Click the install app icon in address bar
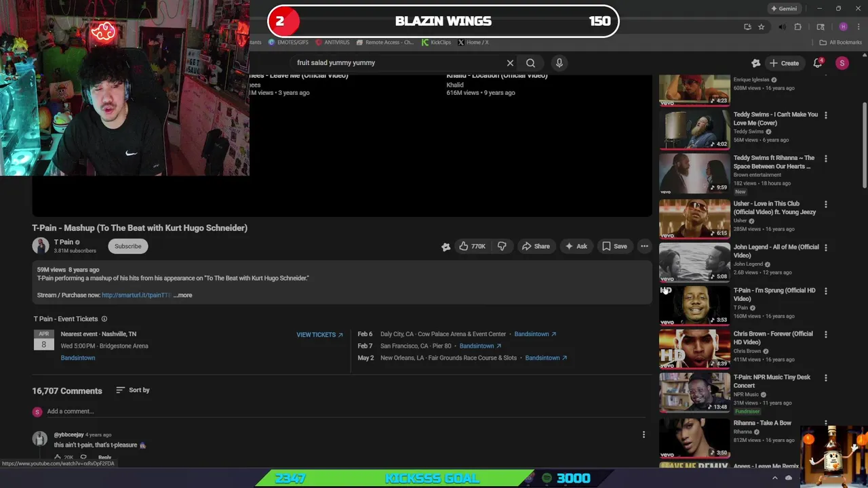This screenshot has height=488, width=868. [747, 27]
